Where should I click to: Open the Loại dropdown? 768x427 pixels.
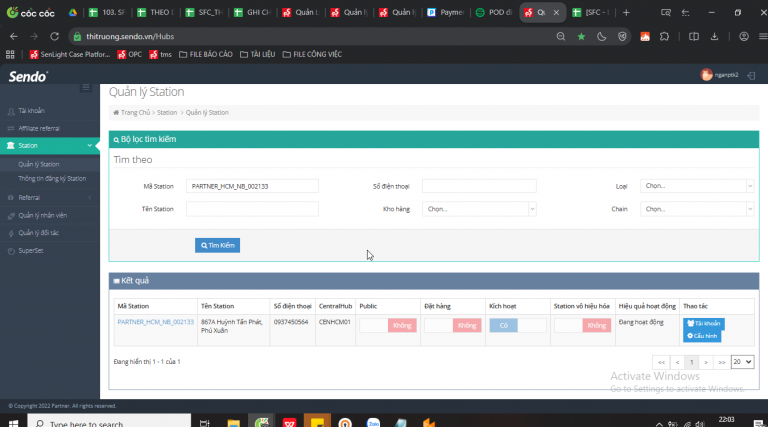(x=697, y=186)
